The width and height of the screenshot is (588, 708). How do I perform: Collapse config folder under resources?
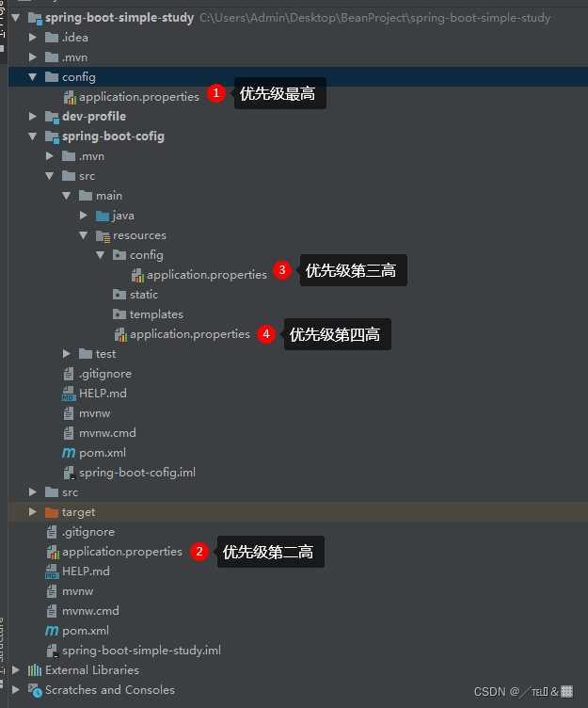point(100,255)
